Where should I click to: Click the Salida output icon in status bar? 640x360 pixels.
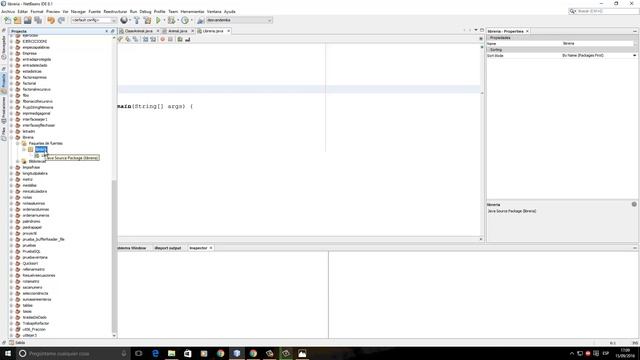(11, 343)
